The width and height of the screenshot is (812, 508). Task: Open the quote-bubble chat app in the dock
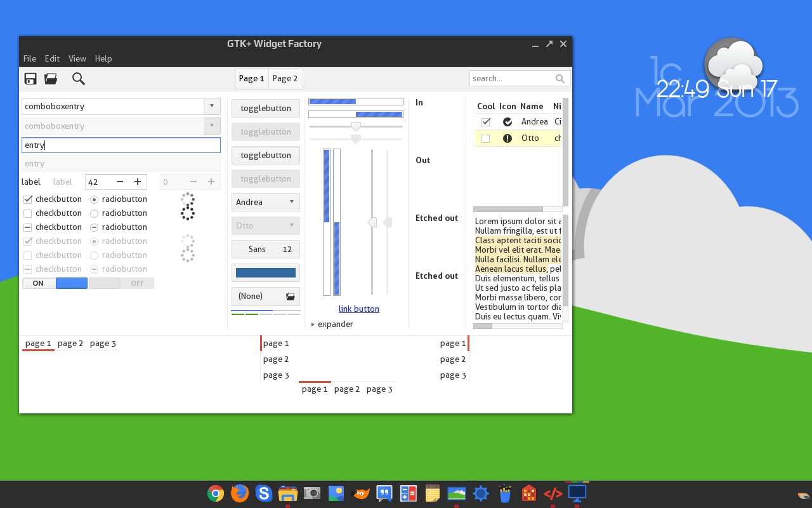[384, 493]
